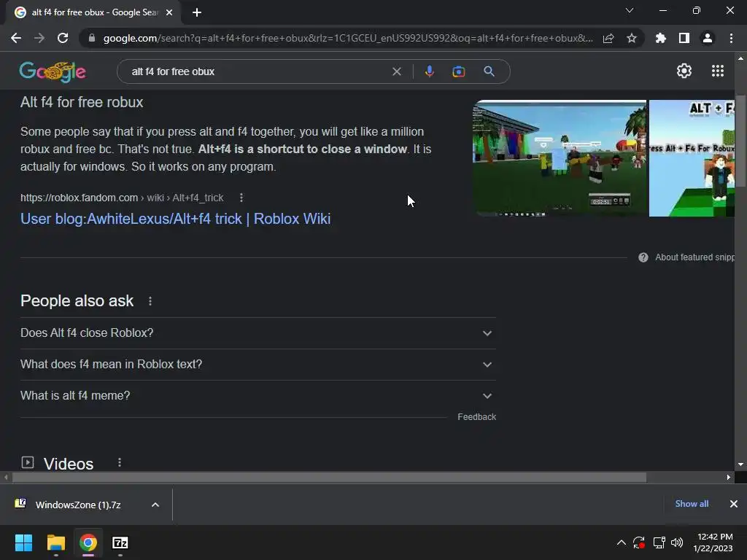Go back with the browser back arrow
Image resolution: width=747 pixels, height=560 pixels.
pyautogui.click(x=16, y=38)
